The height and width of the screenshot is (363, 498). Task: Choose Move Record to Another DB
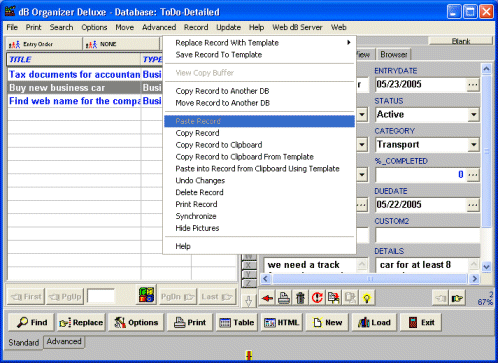259,103
